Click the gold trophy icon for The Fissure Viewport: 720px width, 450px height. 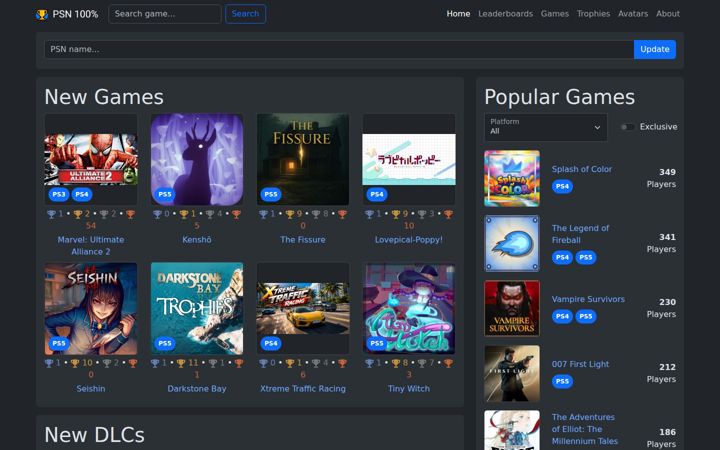[x=290, y=214]
